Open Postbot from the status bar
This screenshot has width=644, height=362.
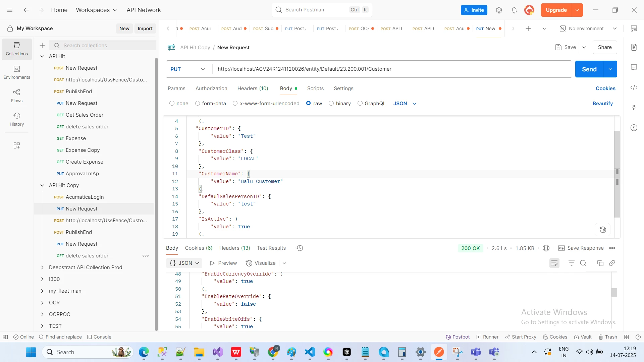[x=458, y=337]
